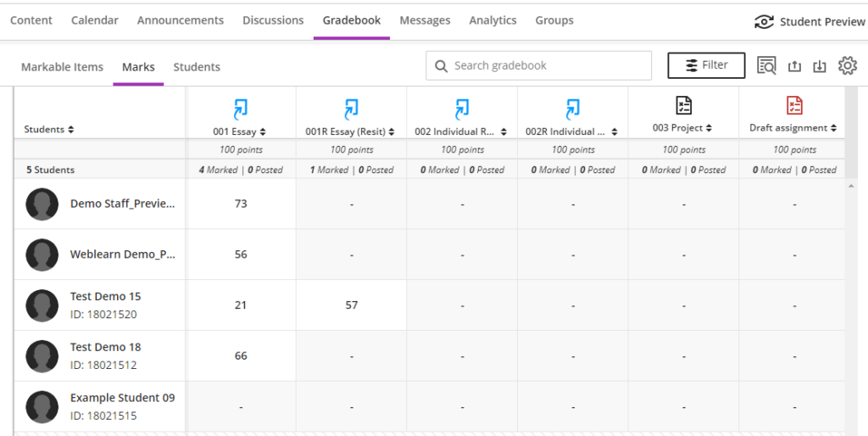
Task: Sort the 001R Essay (Resit) column
Action: pos(392,132)
